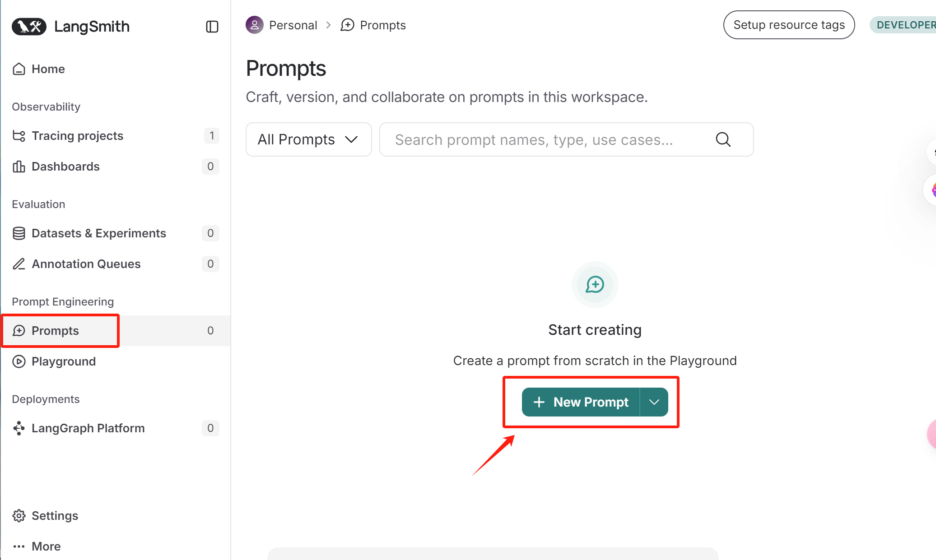Collapse the sidebar with the panel icon
The image size is (936, 560).
pos(212,27)
